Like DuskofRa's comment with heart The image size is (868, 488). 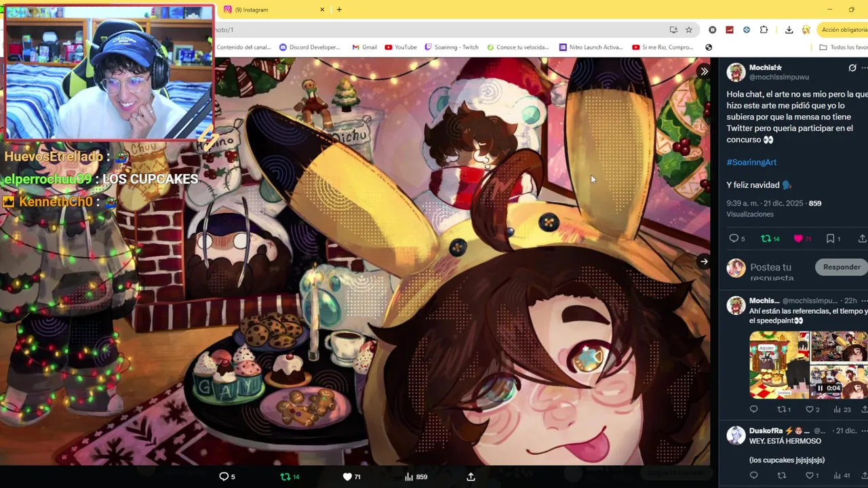tap(812, 476)
